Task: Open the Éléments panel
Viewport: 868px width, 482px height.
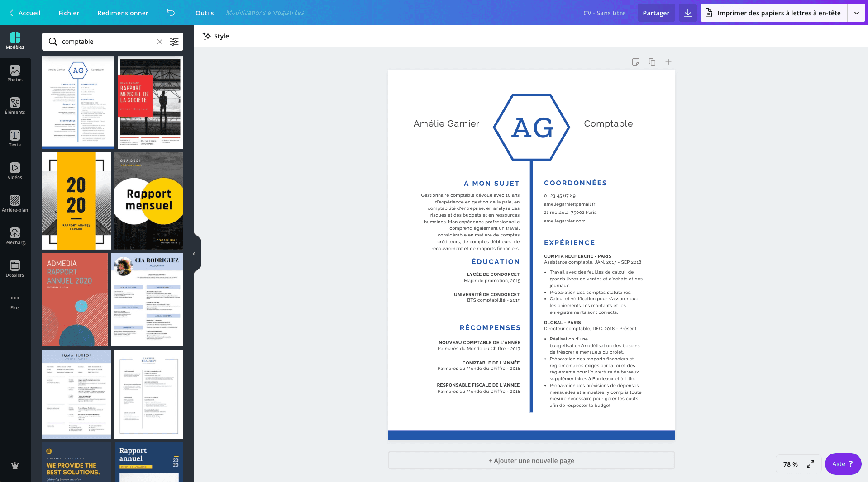Action: click(x=15, y=106)
